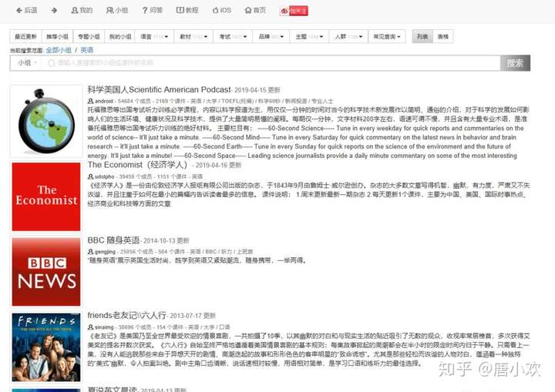Image resolution: width=555 pixels, height=392 pixels.
Task: Click the Friends poster thumbnail
Action: (x=46, y=347)
